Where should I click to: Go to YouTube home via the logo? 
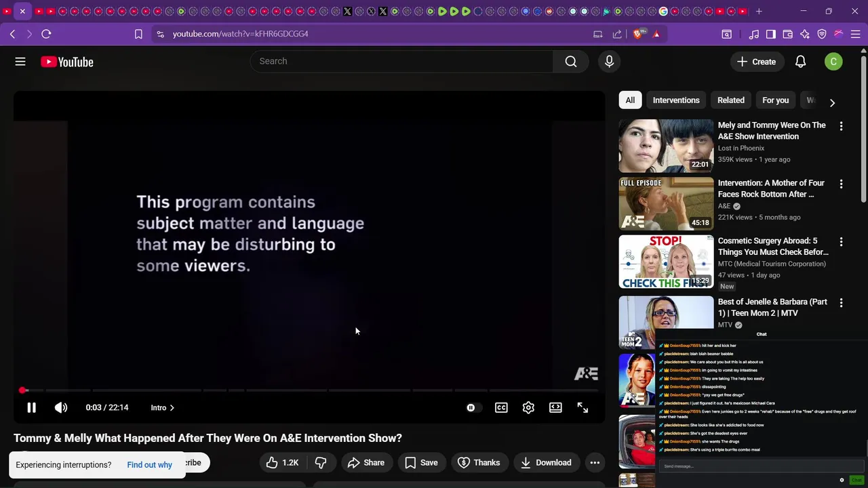tap(66, 62)
